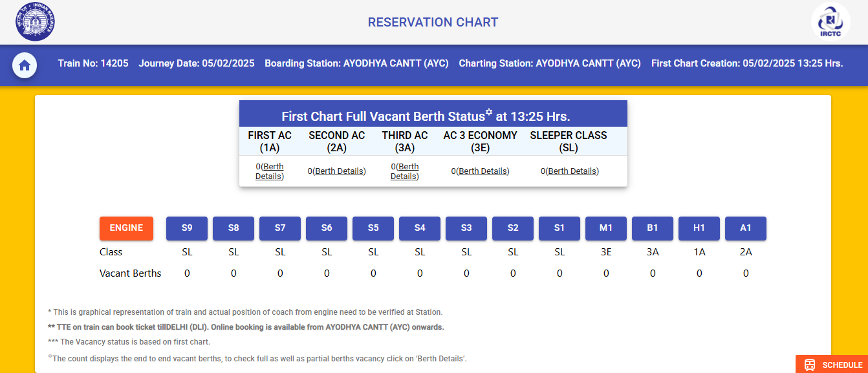868x373 pixels.
Task: Open Berth Details for SLEEPER CLASS
Action: tap(572, 171)
